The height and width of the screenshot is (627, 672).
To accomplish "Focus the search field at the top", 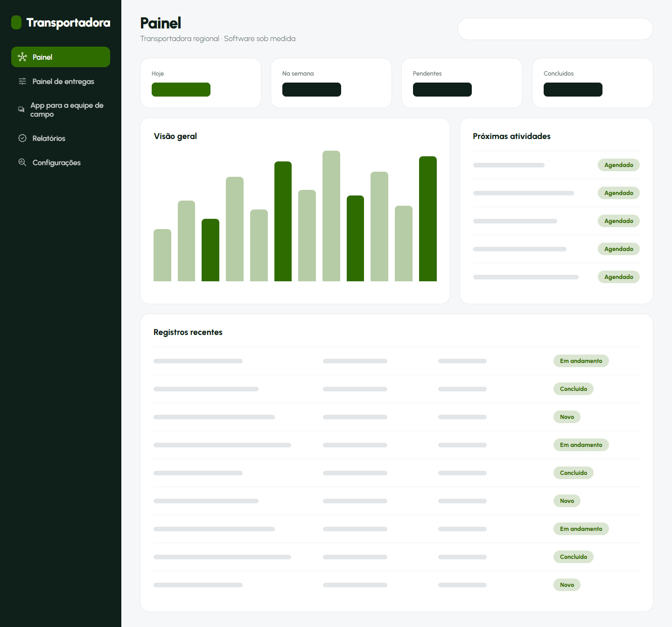I will [555, 29].
